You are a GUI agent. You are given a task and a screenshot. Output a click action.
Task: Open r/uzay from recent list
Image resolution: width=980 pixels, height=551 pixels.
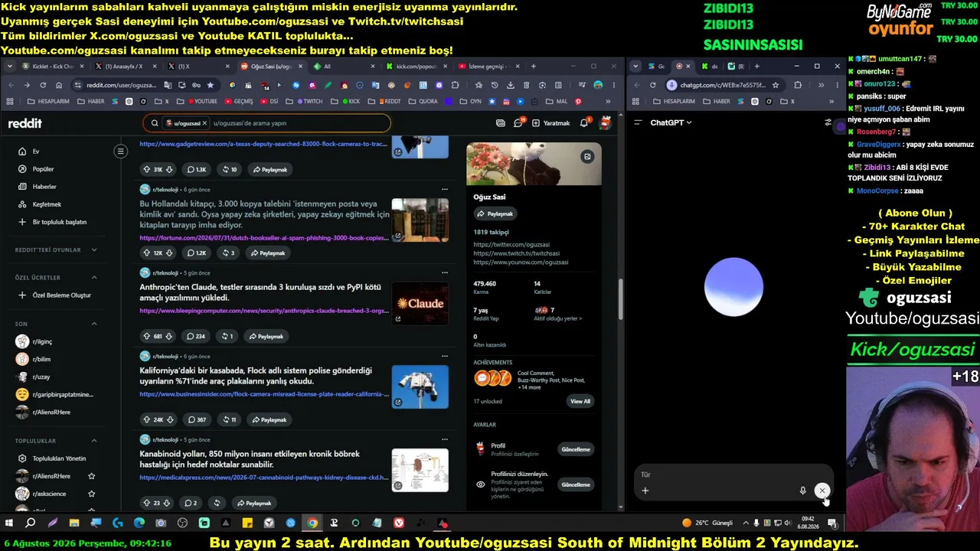coord(41,377)
